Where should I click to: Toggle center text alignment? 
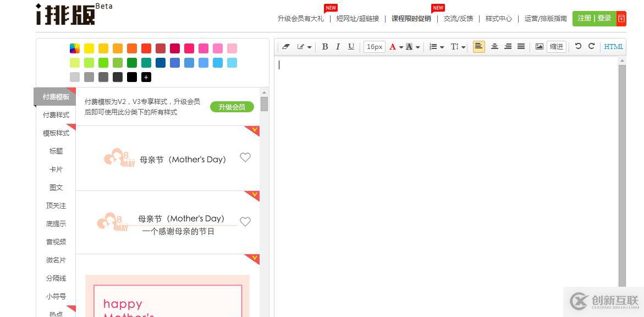coord(495,46)
